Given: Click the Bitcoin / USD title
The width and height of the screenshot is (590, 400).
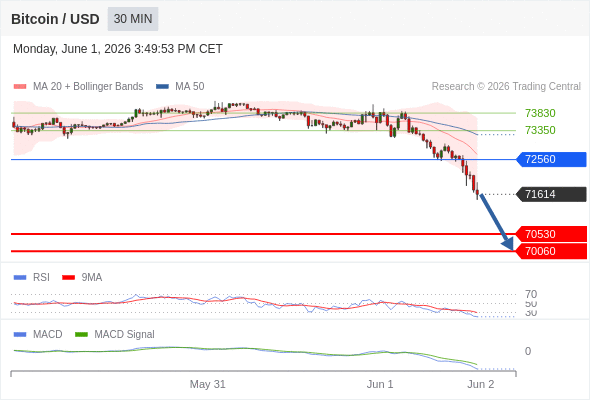Looking at the screenshot, I should [x=55, y=19].
